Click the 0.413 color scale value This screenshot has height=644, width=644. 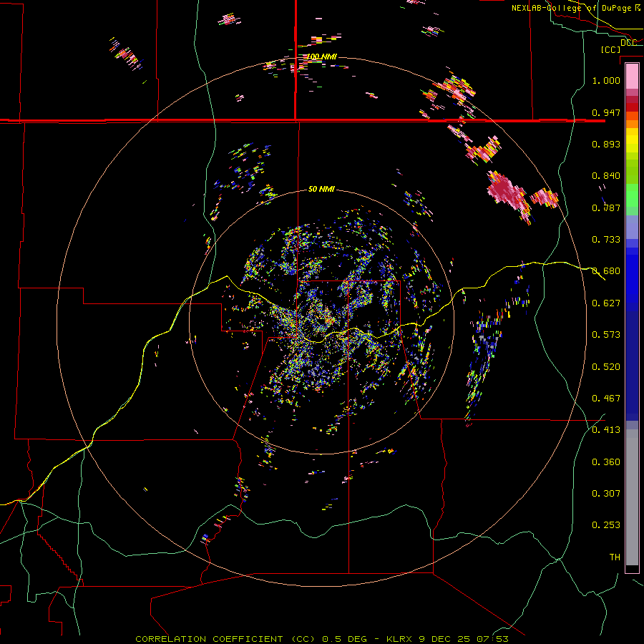pyautogui.click(x=606, y=430)
